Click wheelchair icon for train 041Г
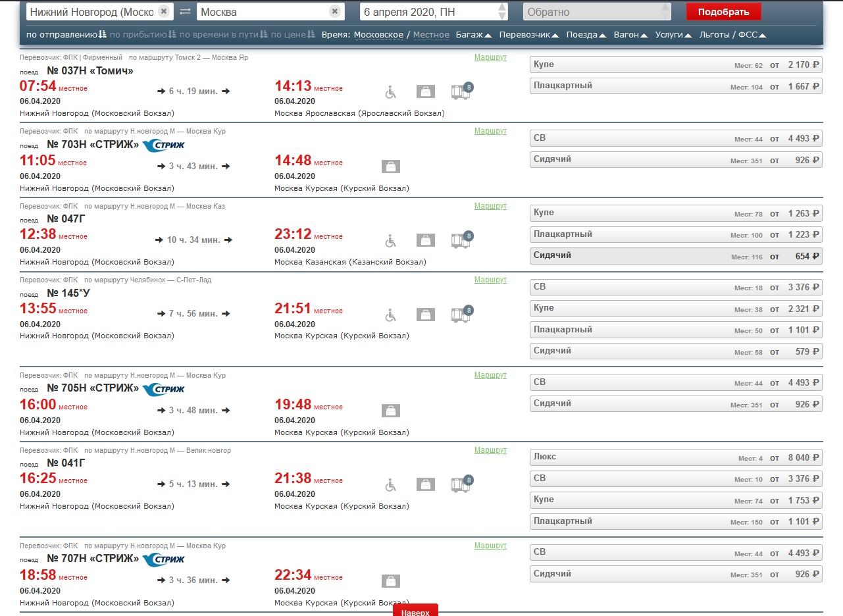The height and width of the screenshot is (616, 843). click(x=391, y=485)
